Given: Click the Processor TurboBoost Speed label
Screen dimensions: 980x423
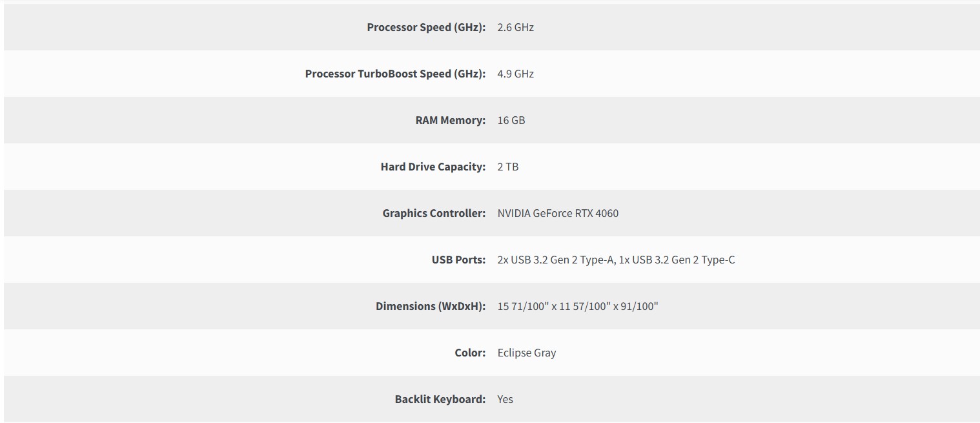Looking at the screenshot, I should (394, 74).
